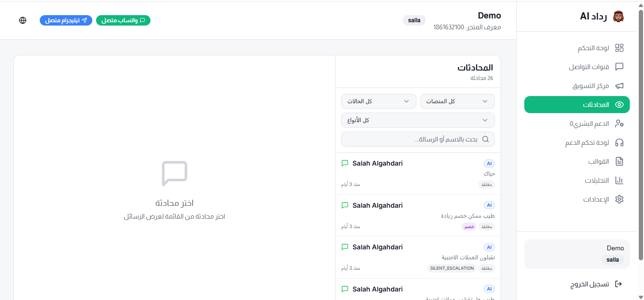Open قنوات التواصل channels page
This screenshot has width=644, height=300.
[589, 67]
